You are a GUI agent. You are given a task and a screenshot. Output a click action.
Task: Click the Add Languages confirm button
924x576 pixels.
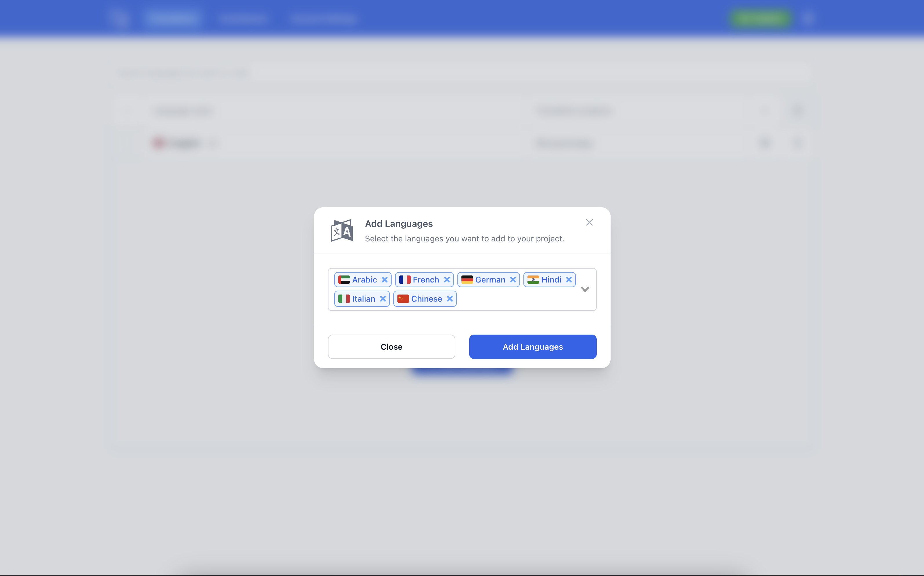click(532, 346)
